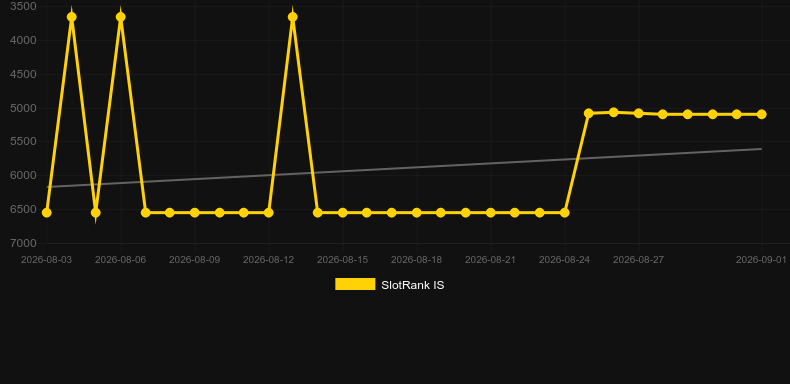Select the last data point on 2026-09-01
Image resolution: width=790 pixels, height=384 pixels.
pyautogui.click(x=761, y=114)
